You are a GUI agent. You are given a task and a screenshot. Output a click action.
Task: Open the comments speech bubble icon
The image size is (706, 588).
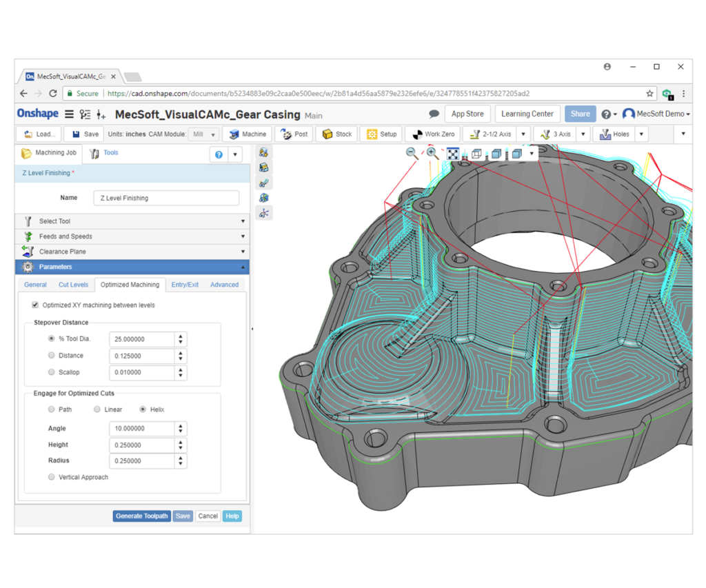[x=434, y=114]
